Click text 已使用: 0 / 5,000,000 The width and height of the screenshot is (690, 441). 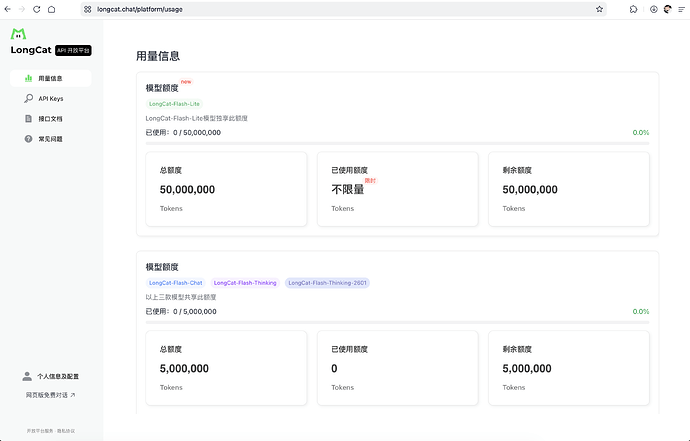(181, 312)
